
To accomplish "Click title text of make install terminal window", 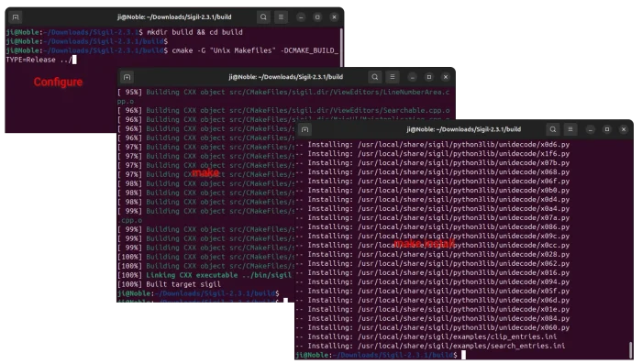I will point(463,129).
